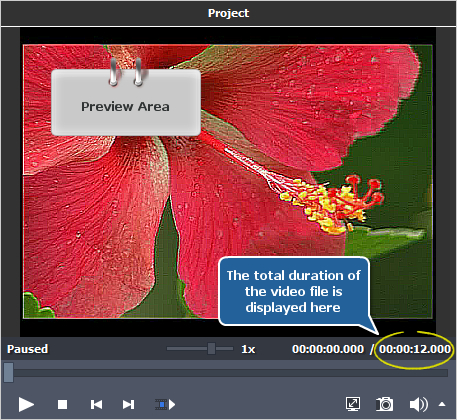This screenshot has width=457, height=420.
Task: Click the 1x speed indicator
Action: (x=248, y=349)
